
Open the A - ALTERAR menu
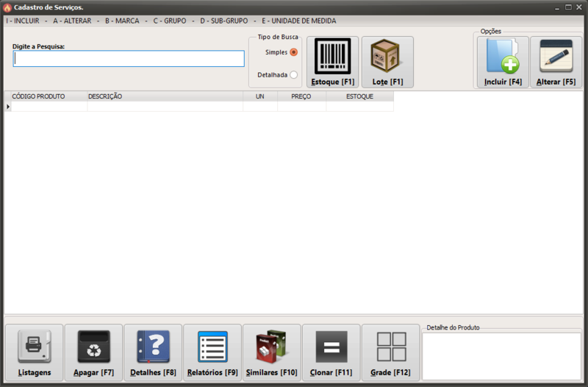72,21
